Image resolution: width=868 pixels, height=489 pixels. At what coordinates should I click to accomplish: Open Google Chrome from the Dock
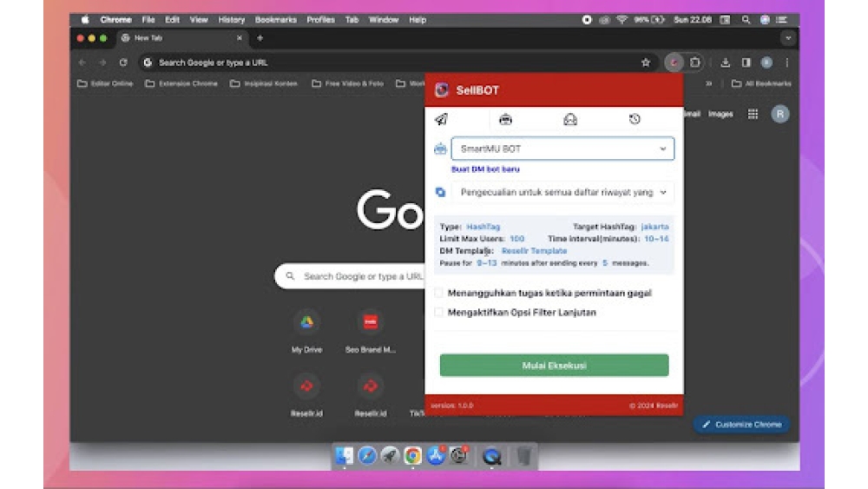(x=412, y=456)
